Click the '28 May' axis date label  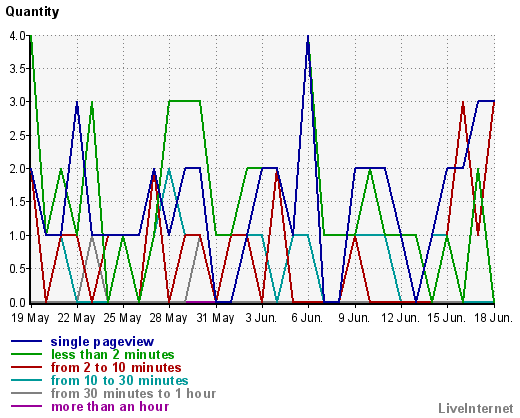(169, 318)
